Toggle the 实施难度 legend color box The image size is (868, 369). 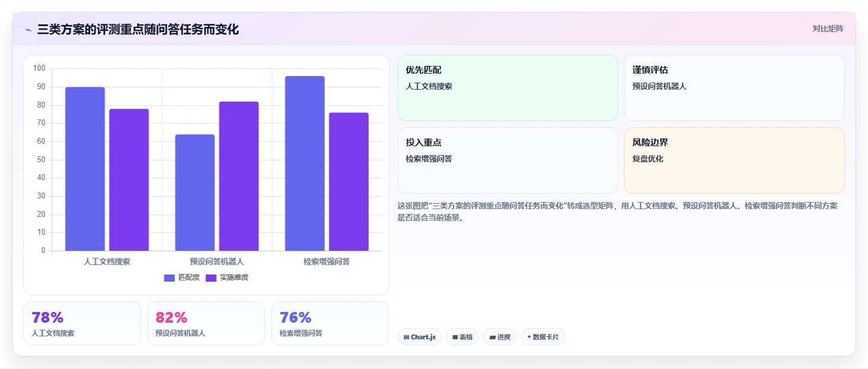pyautogui.click(x=211, y=277)
